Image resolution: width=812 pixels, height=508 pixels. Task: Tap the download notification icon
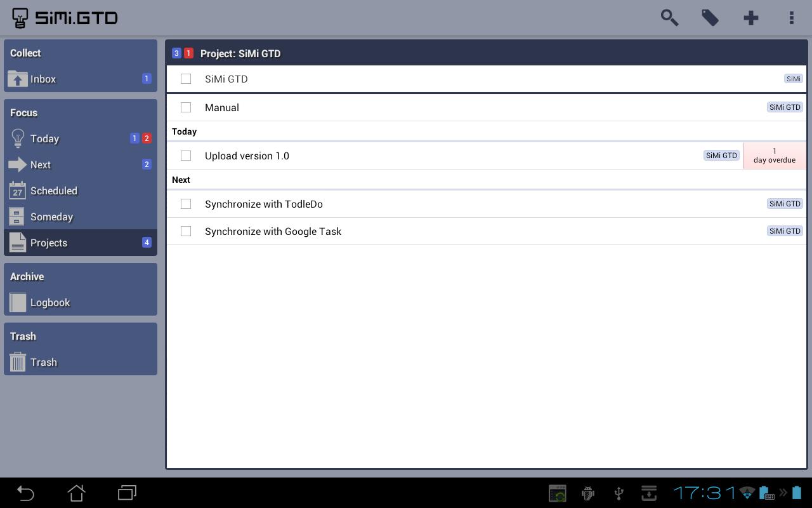(649, 493)
